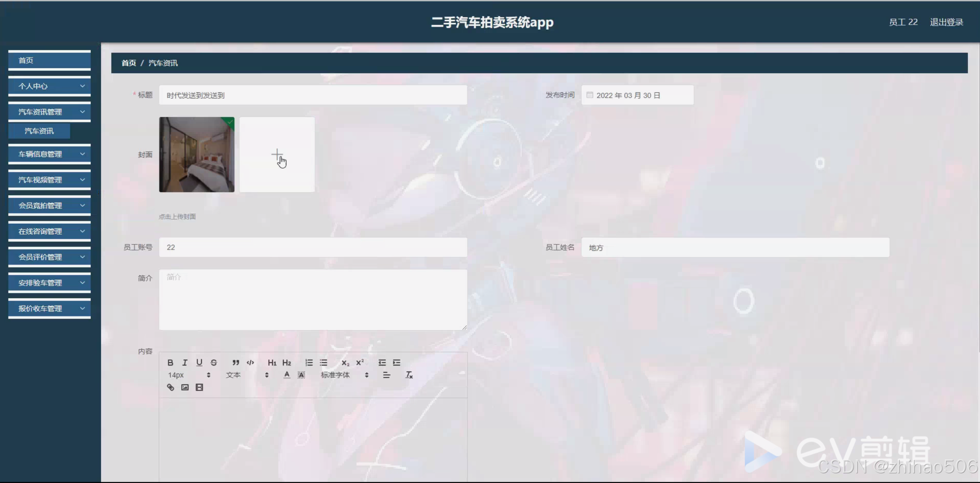Click the 退出登录 link
This screenshot has height=483, width=980.
(x=946, y=22)
